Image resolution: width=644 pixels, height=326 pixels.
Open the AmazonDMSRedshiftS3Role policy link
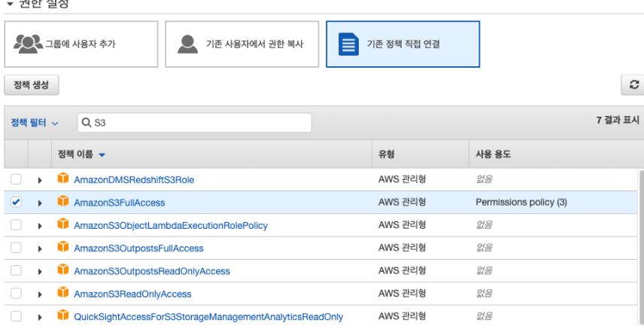coord(134,180)
